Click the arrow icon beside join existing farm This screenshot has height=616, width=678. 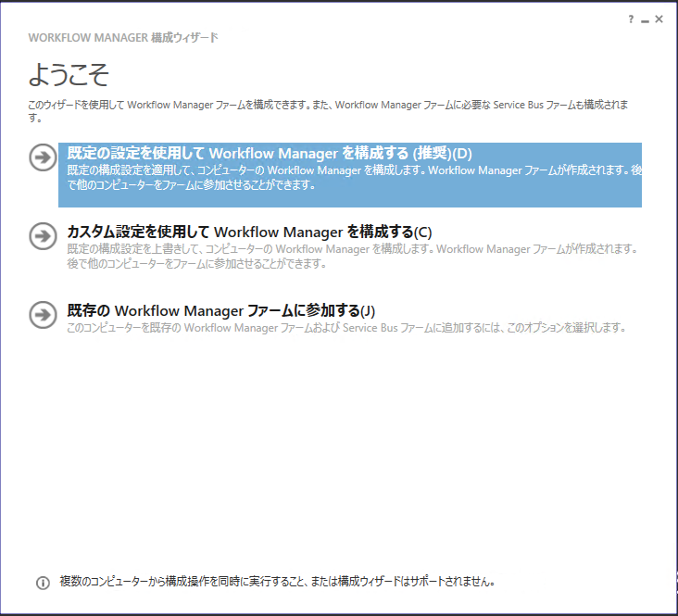tap(43, 315)
